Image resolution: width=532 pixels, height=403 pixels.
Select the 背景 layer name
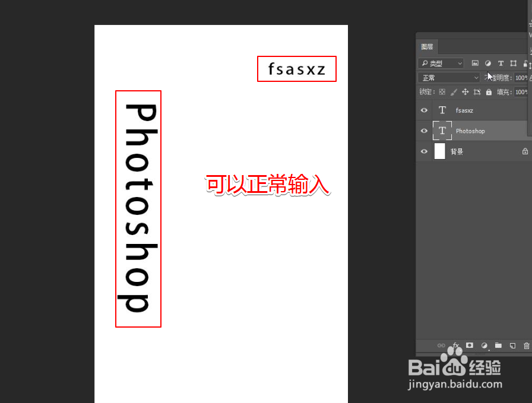457,151
